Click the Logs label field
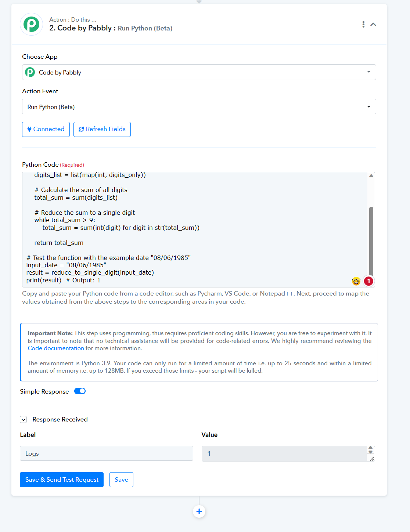This screenshot has width=410, height=532. coord(107,453)
